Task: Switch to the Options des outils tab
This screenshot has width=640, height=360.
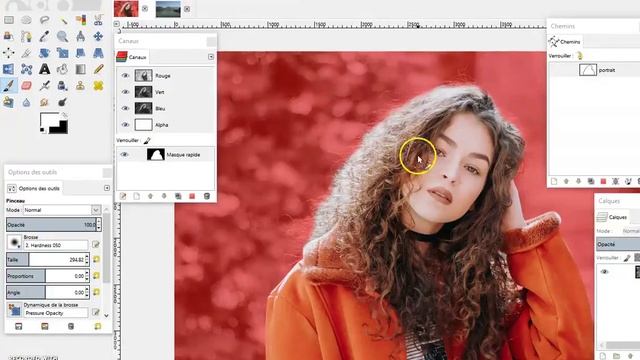Action: click(34, 188)
